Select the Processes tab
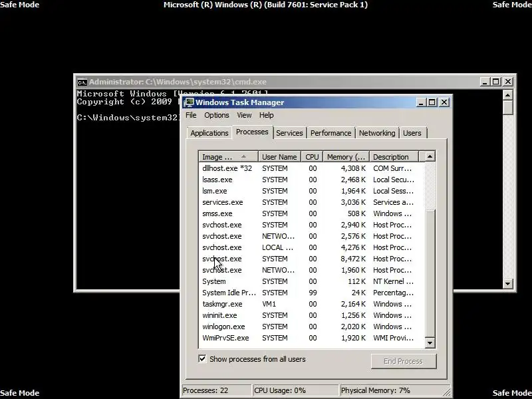 point(252,132)
